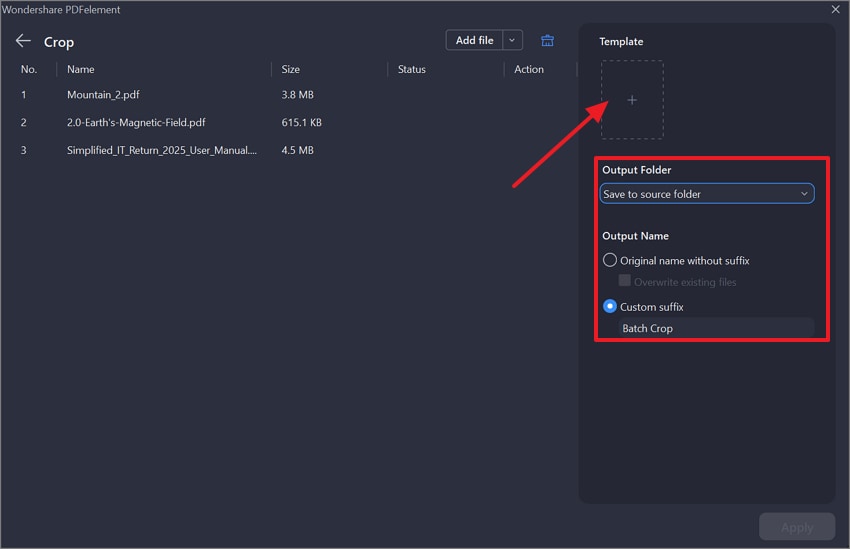Click the Output Name label

click(x=635, y=236)
